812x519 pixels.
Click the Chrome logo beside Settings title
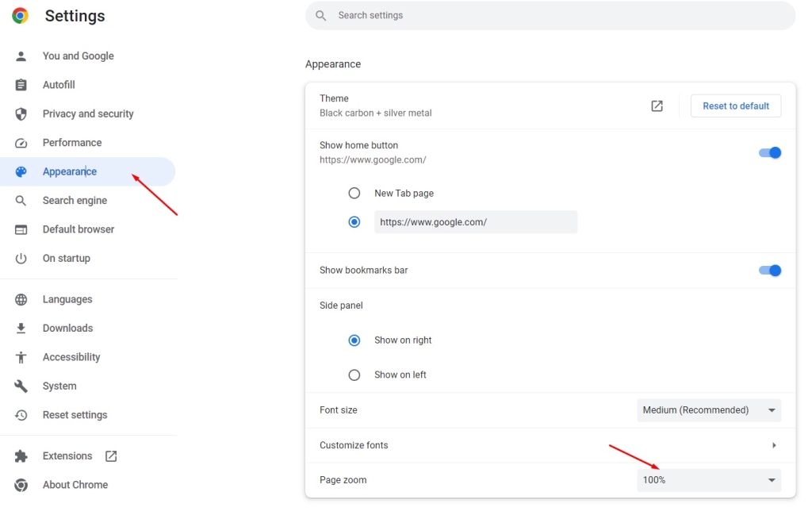(20, 16)
